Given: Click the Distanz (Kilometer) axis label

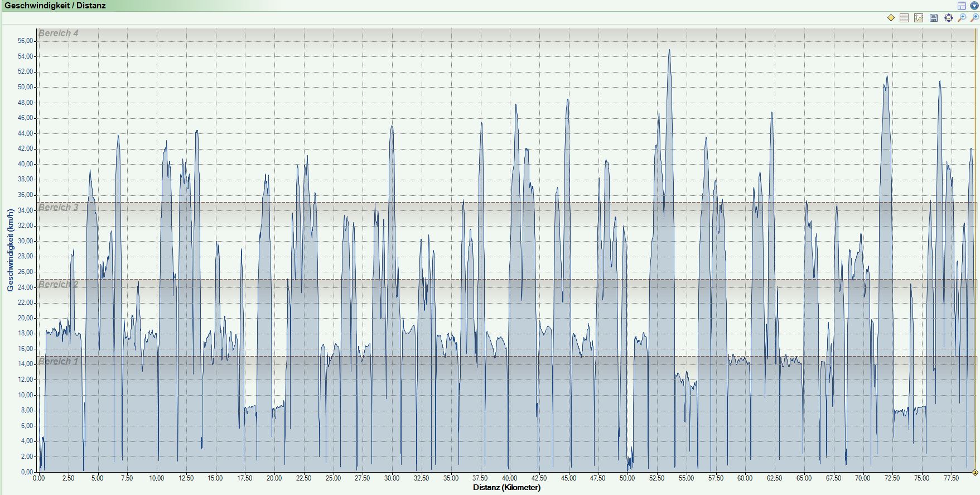Looking at the screenshot, I should coord(506,487).
